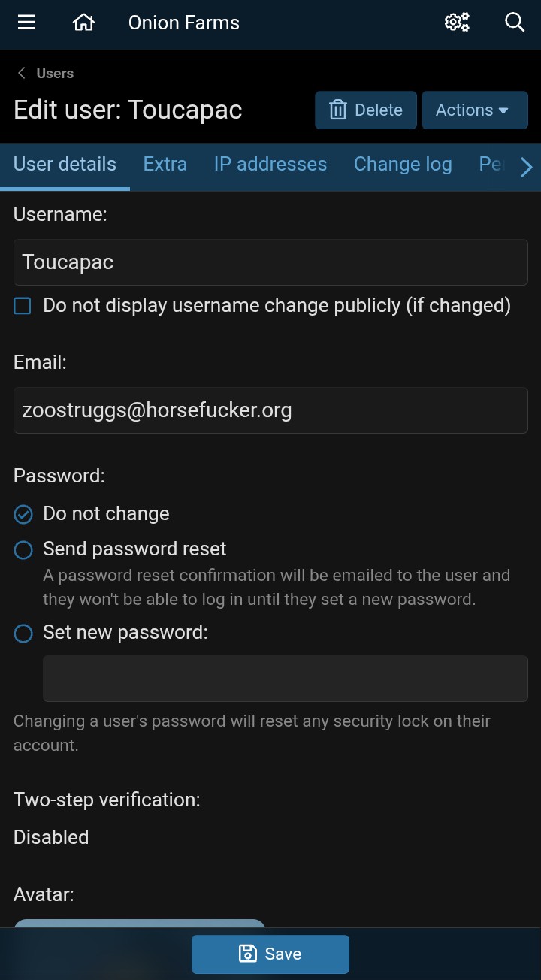The image size is (541, 980).
Task: Click the floppy disk Save icon
Action: [x=247, y=954]
